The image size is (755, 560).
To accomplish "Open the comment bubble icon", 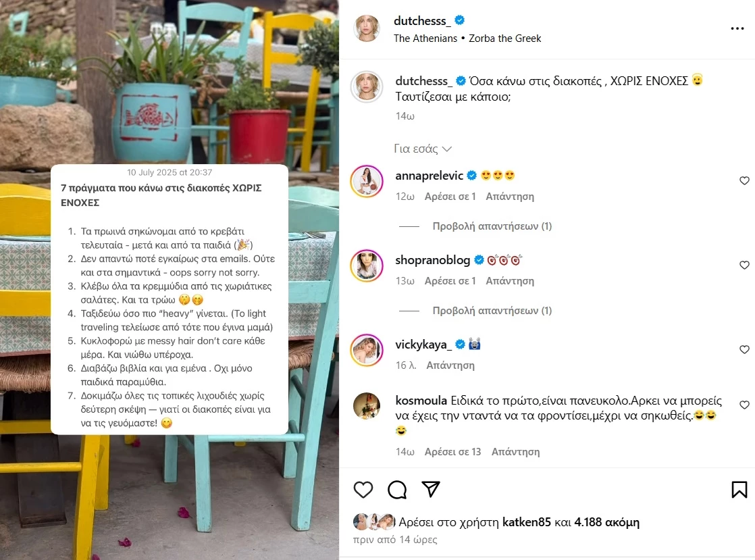I will pyautogui.click(x=397, y=490).
